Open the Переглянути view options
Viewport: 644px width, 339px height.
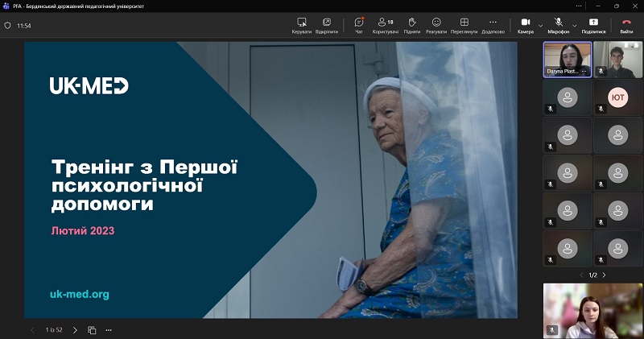(464, 25)
